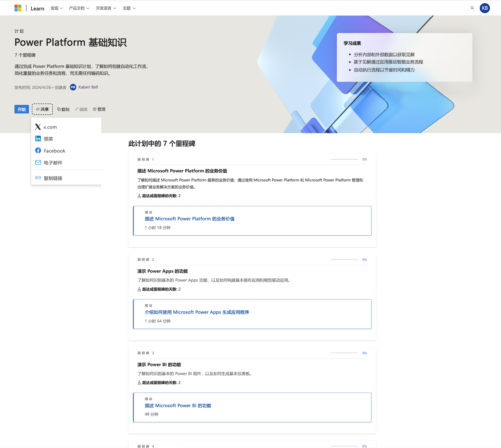Expand the 主题 navigation dropdown
Screen dimensions: 501x448
point(129,8)
